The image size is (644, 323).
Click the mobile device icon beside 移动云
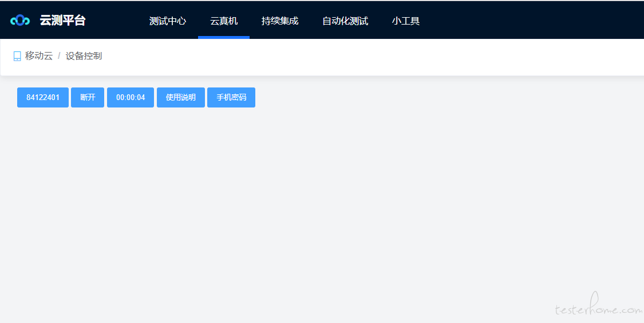point(17,56)
